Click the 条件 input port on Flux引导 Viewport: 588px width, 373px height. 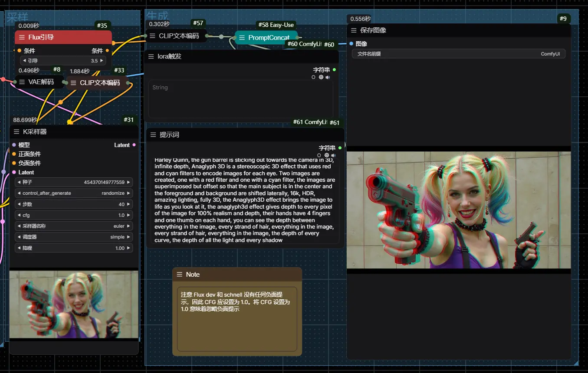19,51
